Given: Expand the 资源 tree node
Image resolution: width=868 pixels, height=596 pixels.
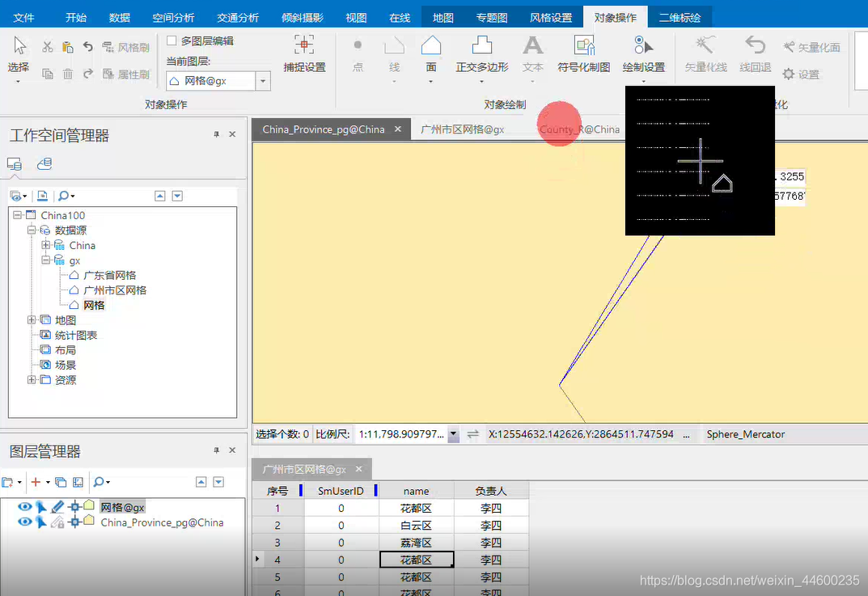Looking at the screenshot, I should (x=32, y=379).
